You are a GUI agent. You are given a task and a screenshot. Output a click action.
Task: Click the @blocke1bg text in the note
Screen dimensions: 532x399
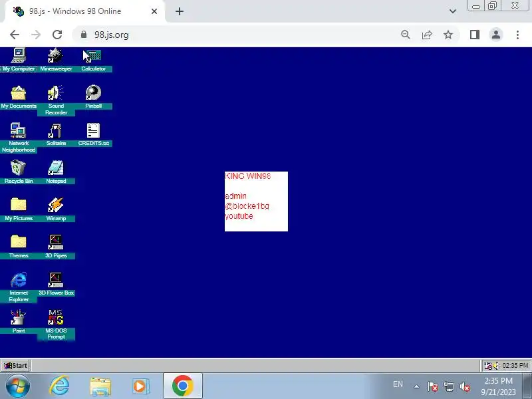coord(247,206)
